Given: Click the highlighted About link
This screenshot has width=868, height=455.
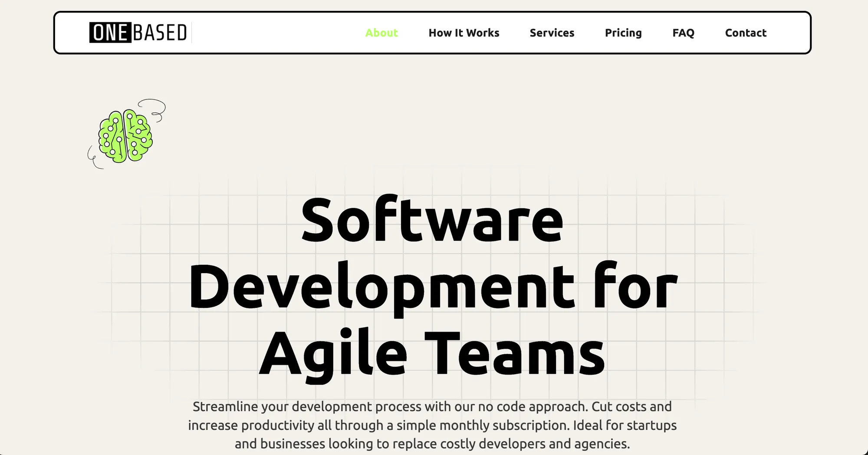Looking at the screenshot, I should [x=381, y=33].
